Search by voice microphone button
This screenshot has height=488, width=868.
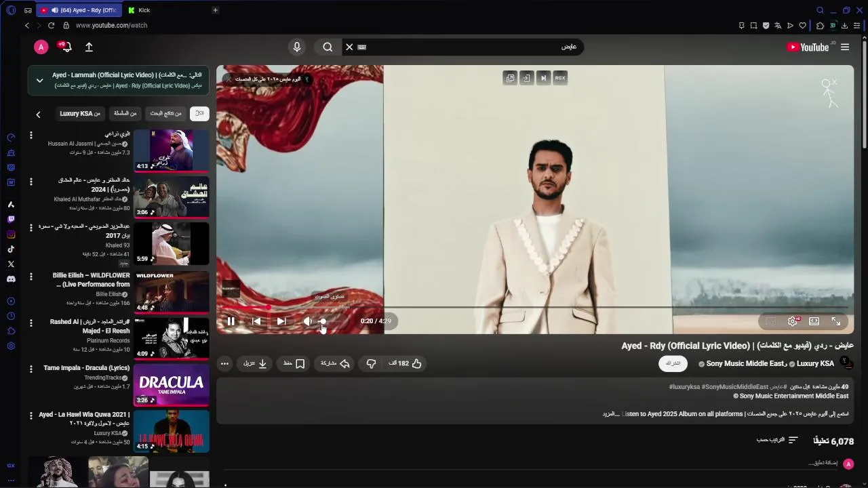point(296,47)
